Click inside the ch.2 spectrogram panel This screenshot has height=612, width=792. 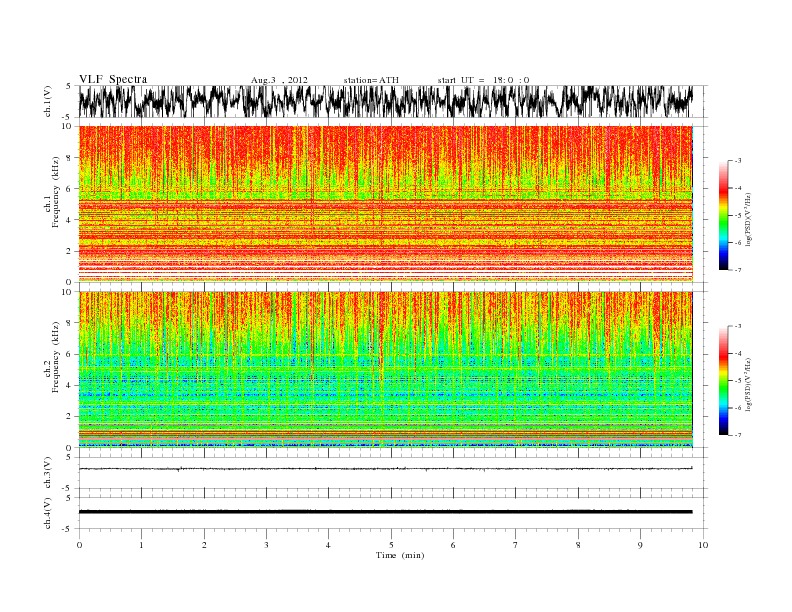(386, 369)
